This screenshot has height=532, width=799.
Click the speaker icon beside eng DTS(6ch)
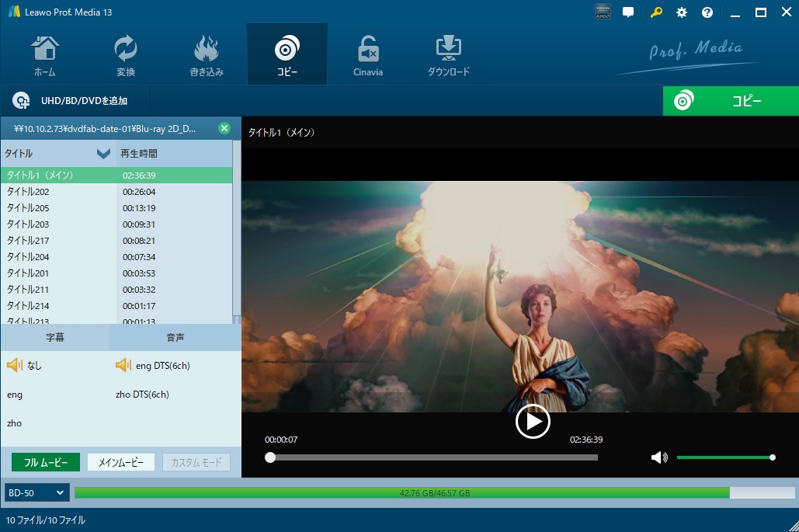pyautogui.click(x=123, y=365)
